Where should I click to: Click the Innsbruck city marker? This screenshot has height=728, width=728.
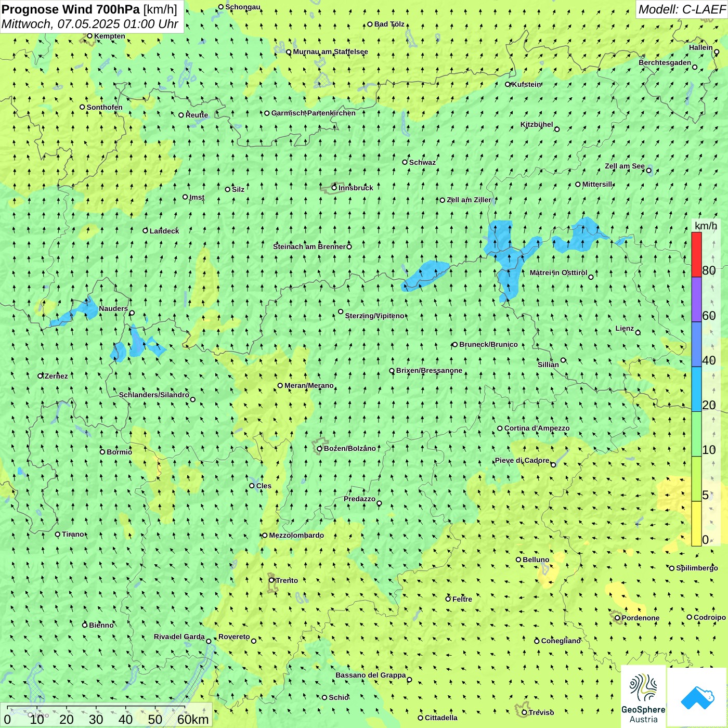click(334, 188)
